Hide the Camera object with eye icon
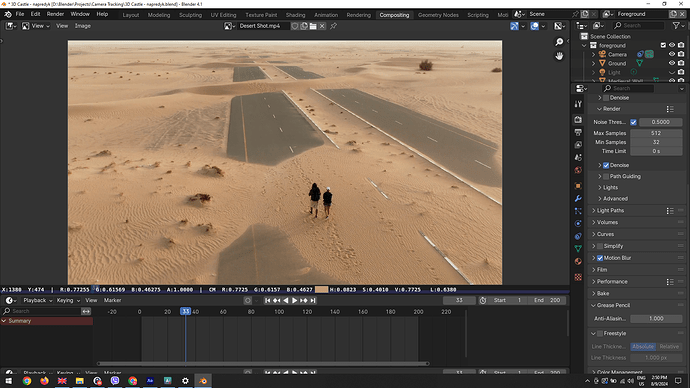This screenshot has height=388, width=690. (672, 54)
